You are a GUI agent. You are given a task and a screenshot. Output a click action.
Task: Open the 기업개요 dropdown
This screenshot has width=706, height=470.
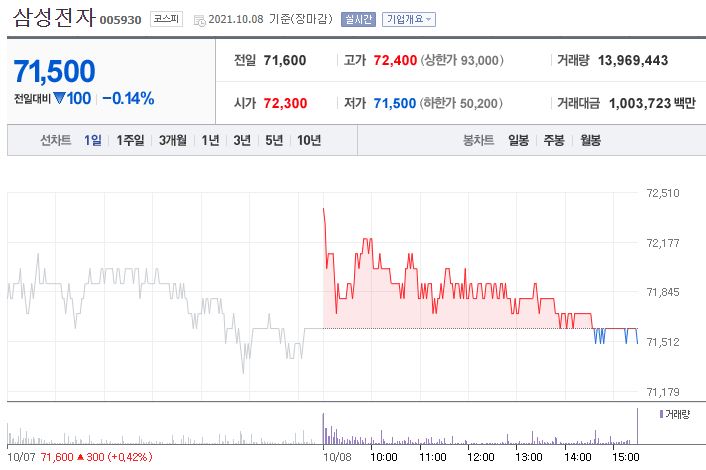click(x=409, y=19)
